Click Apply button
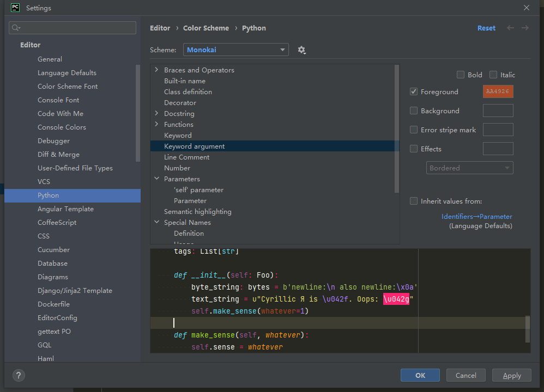The image size is (544, 392). pyautogui.click(x=512, y=375)
